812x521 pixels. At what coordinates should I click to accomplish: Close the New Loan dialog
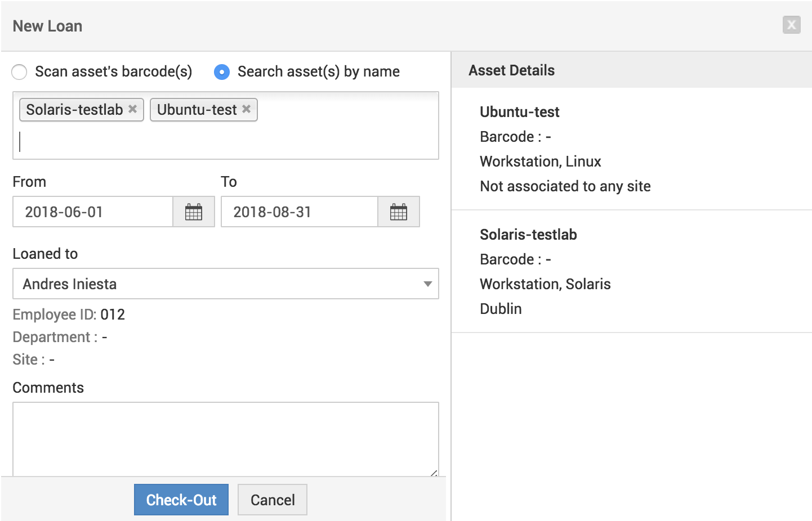point(791,25)
